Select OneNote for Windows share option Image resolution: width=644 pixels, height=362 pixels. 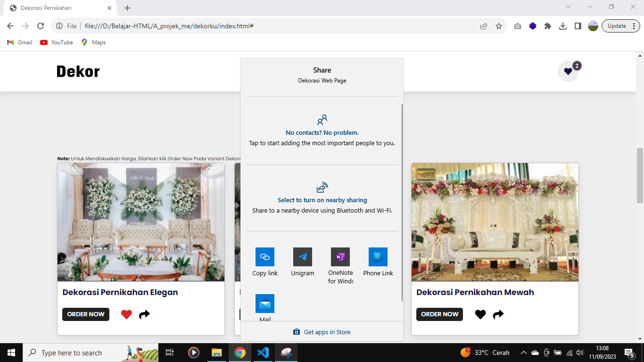point(340,257)
